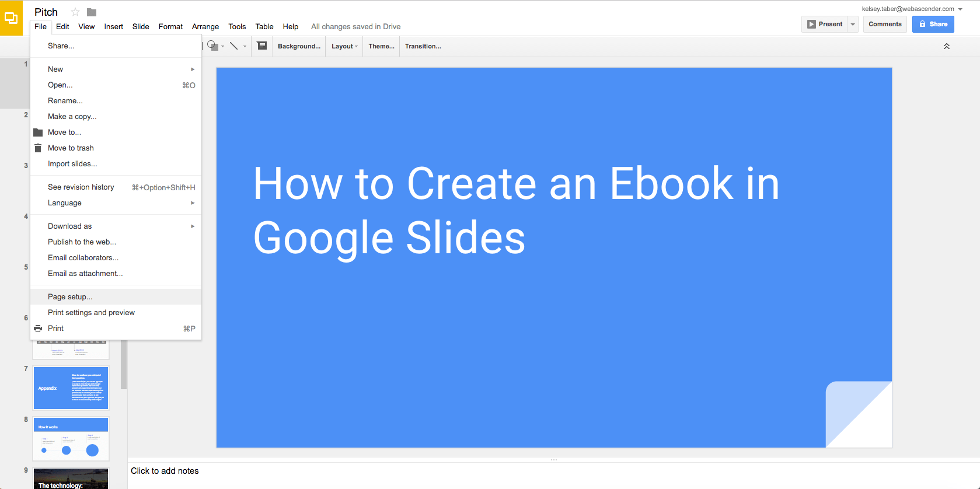Open the View menu
Viewport: 980px width, 489px height.
[86, 26]
